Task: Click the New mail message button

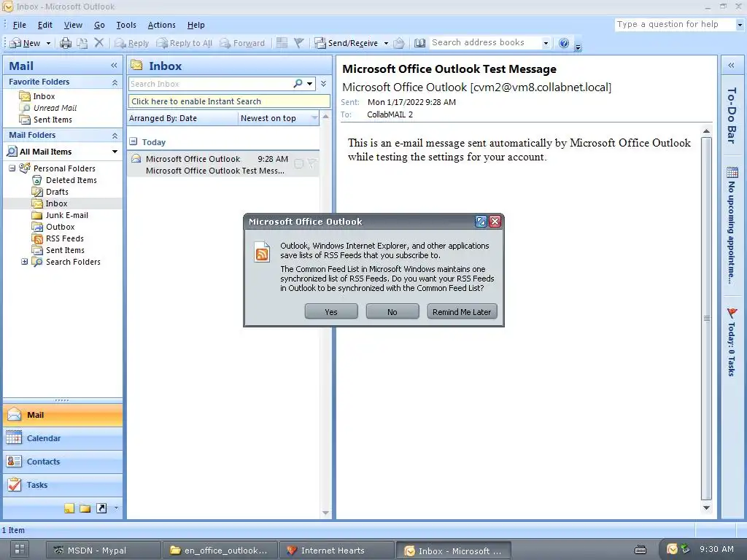Action: tap(26, 43)
